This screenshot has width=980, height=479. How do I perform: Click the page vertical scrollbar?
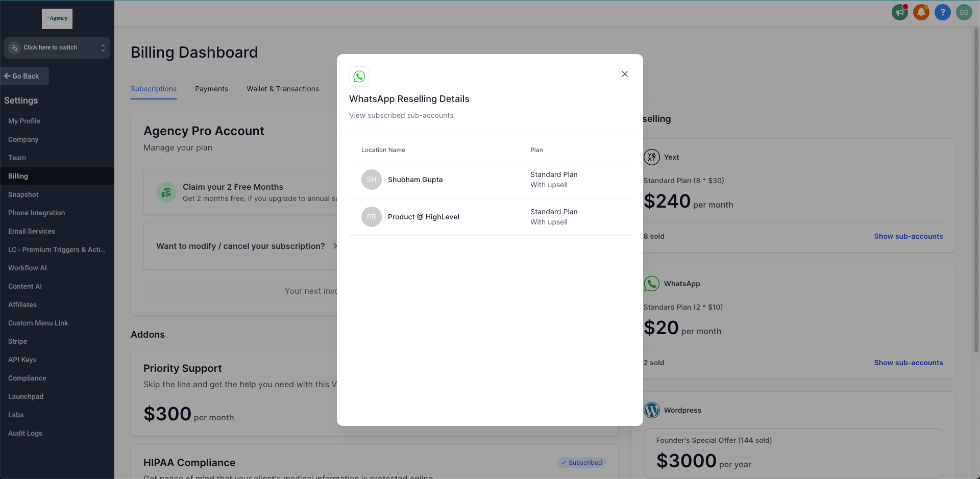click(x=976, y=190)
